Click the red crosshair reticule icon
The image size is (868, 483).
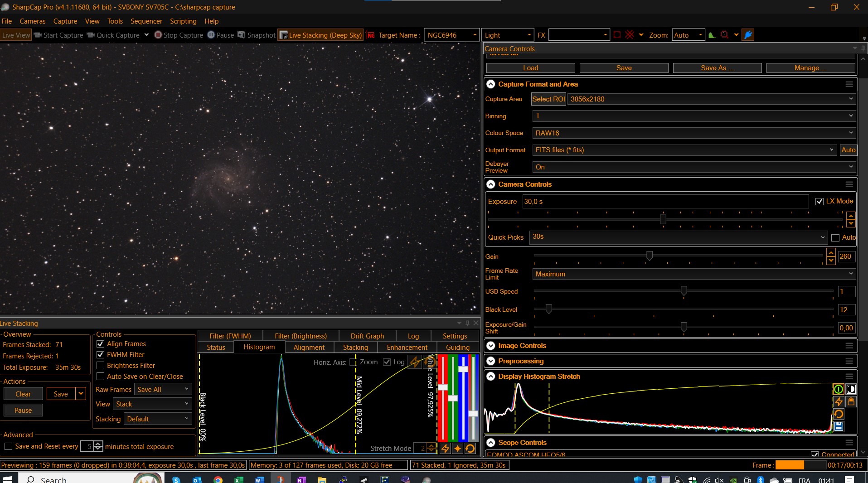point(630,35)
